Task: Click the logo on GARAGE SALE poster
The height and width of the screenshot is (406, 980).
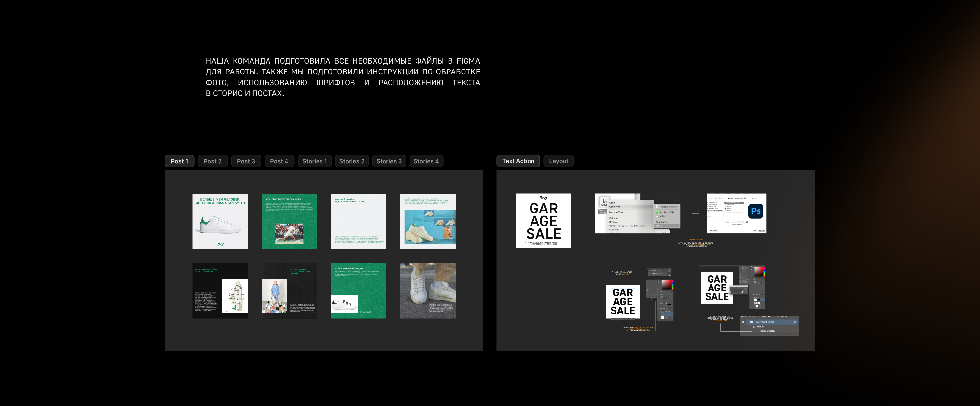Action: click(x=543, y=198)
